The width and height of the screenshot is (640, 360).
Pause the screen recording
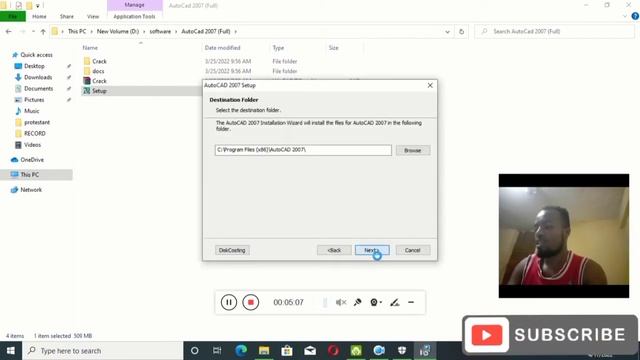pos(229,302)
